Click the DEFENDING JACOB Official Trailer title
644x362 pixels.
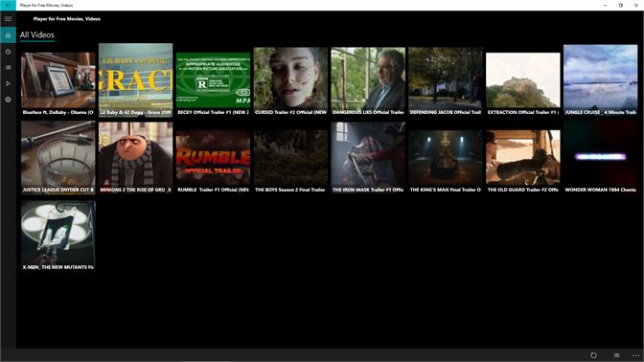[x=446, y=112]
